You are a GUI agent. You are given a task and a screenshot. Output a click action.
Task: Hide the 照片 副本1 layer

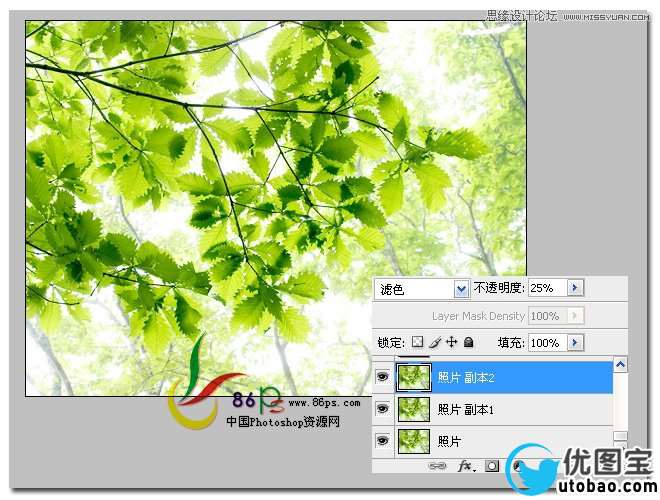383,408
